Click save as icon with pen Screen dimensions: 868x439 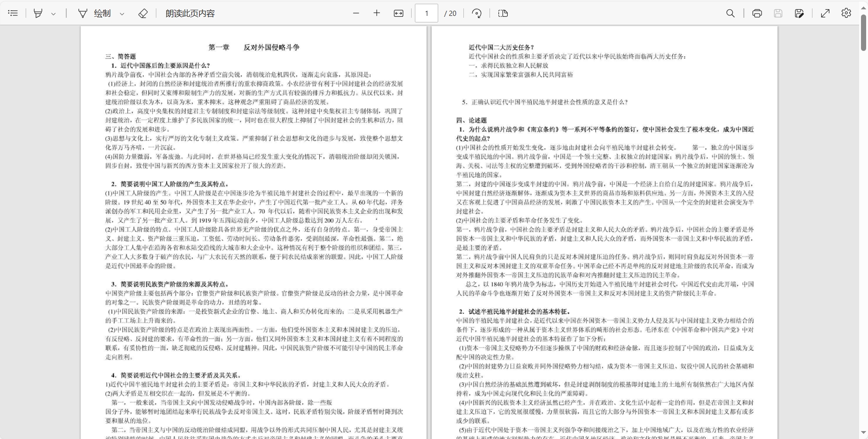pos(799,13)
